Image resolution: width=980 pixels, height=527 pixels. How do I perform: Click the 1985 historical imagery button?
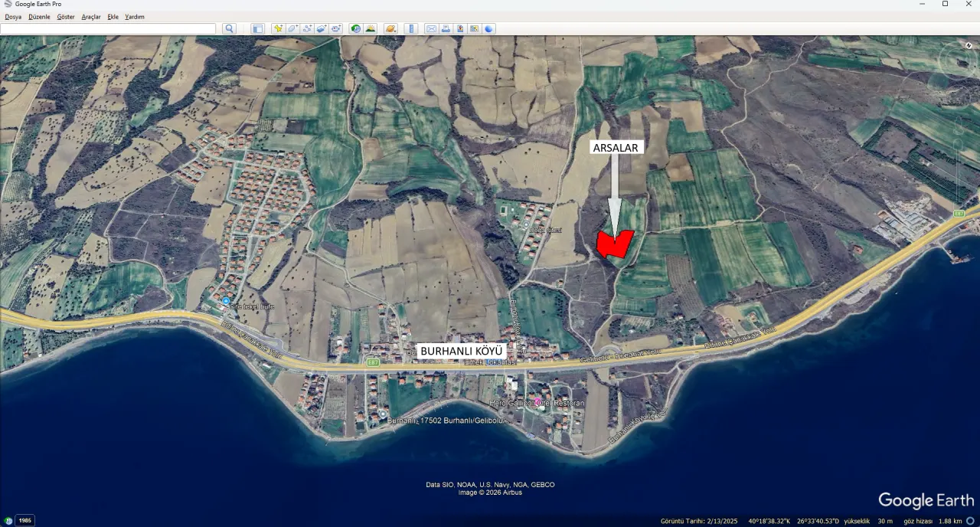24,520
